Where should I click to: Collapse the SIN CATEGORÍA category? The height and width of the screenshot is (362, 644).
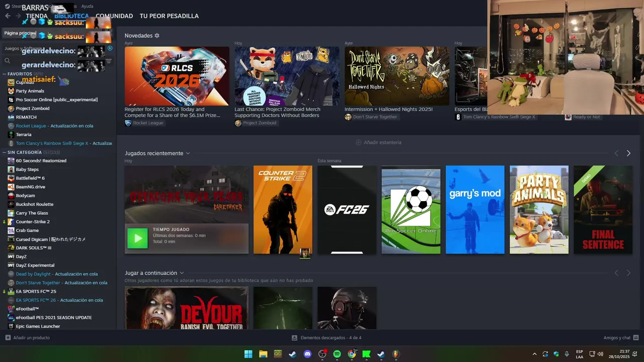(x=4, y=152)
